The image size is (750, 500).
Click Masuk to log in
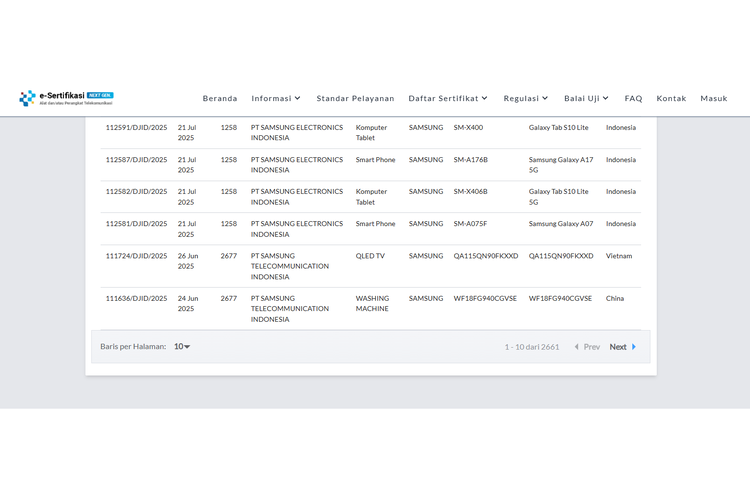714,98
